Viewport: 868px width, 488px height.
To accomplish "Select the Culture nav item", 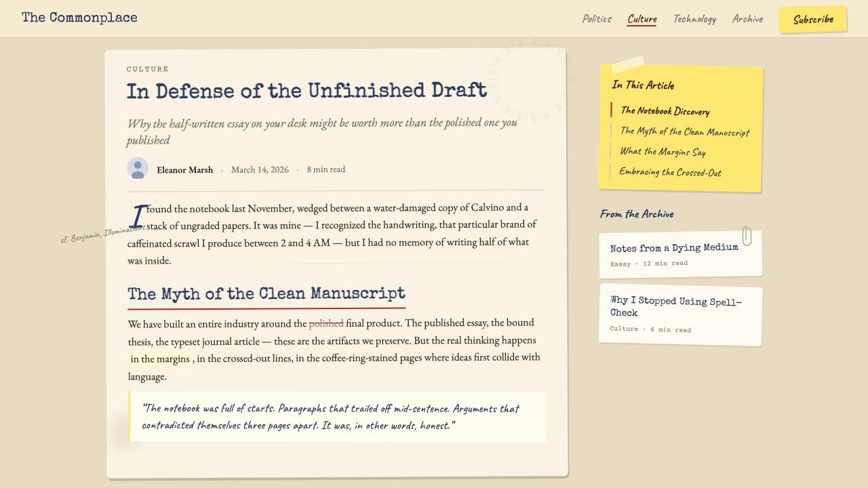I will [x=642, y=19].
